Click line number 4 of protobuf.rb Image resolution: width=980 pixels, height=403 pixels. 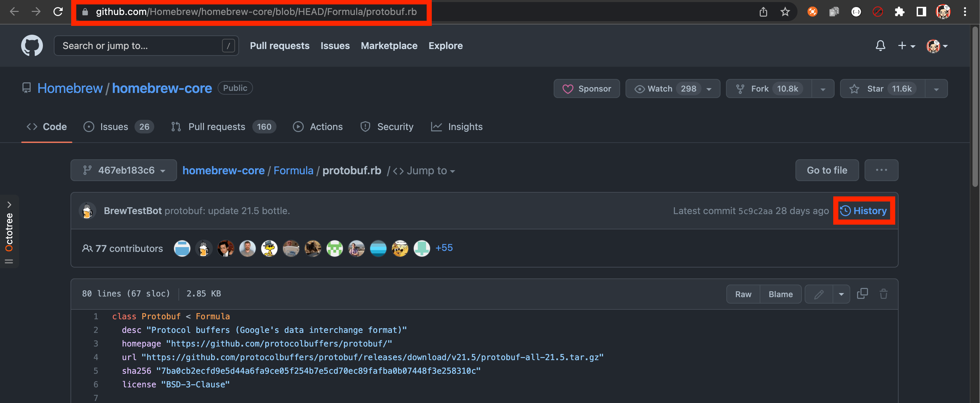(95, 357)
